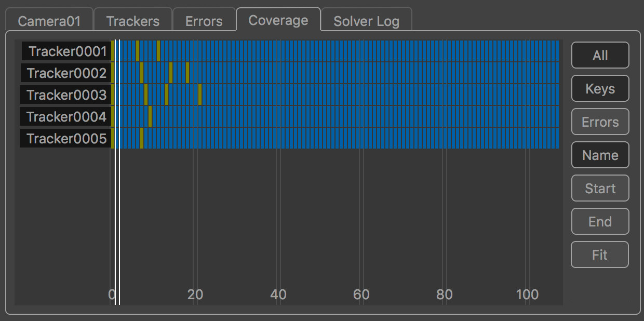644x321 pixels.
Task: Click the frame 40 label on timeline axis
Action: [x=278, y=295]
